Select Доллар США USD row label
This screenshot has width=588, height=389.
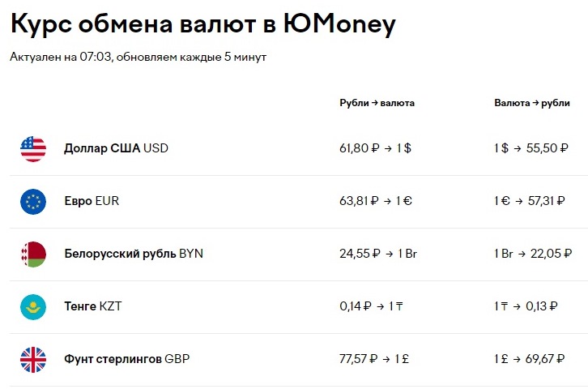[x=116, y=148]
